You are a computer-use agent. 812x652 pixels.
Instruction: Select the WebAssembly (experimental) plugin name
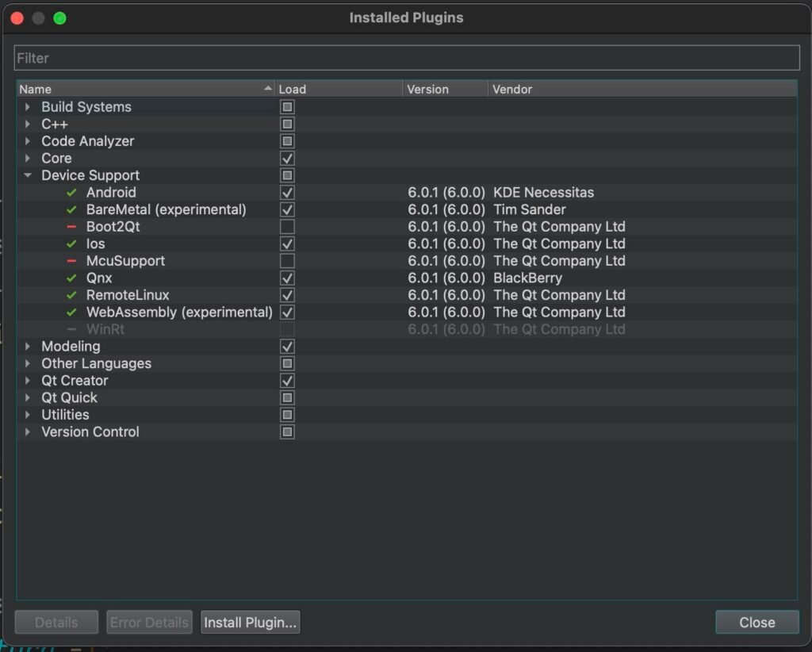click(179, 313)
